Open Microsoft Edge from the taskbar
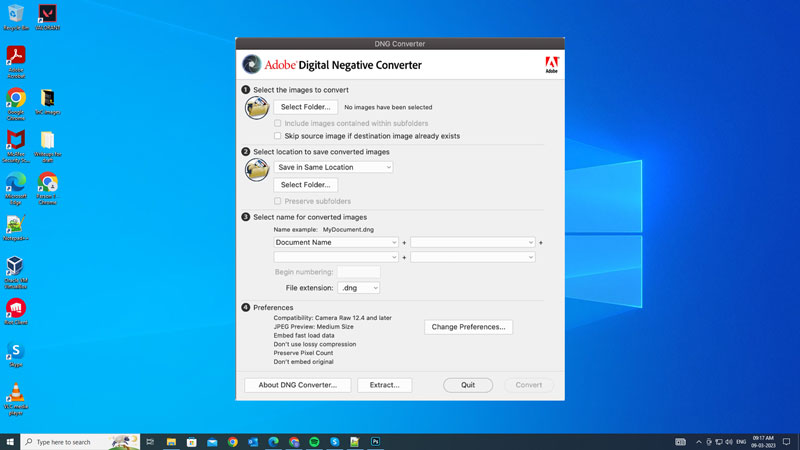This screenshot has height=450, width=800. pyautogui.click(x=273, y=442)
